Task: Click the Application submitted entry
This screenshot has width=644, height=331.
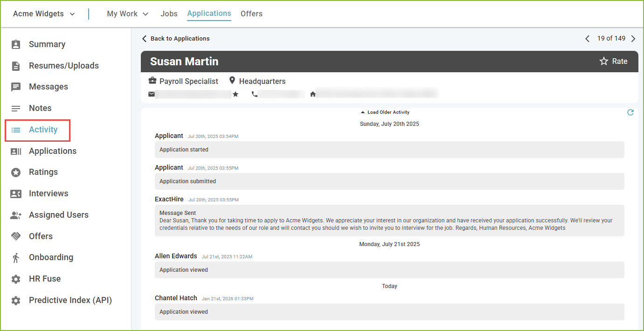Action: [x=389, y=181]
